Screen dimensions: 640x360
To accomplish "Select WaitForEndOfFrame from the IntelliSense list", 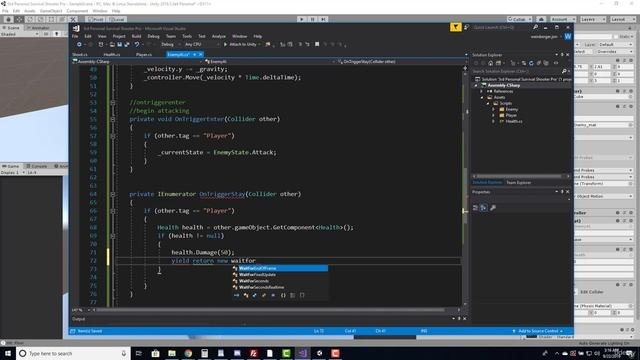I will (280, 268).
